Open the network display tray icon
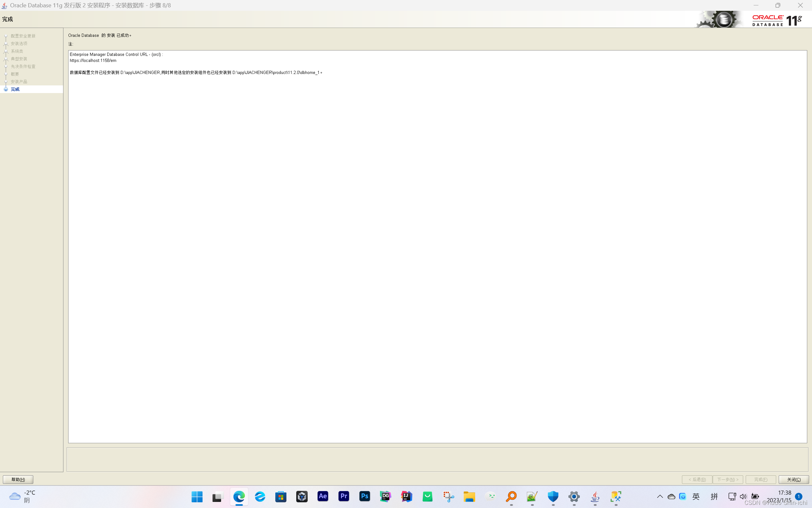The height and width of the screenshot is (508, 812). pos(732,496)
